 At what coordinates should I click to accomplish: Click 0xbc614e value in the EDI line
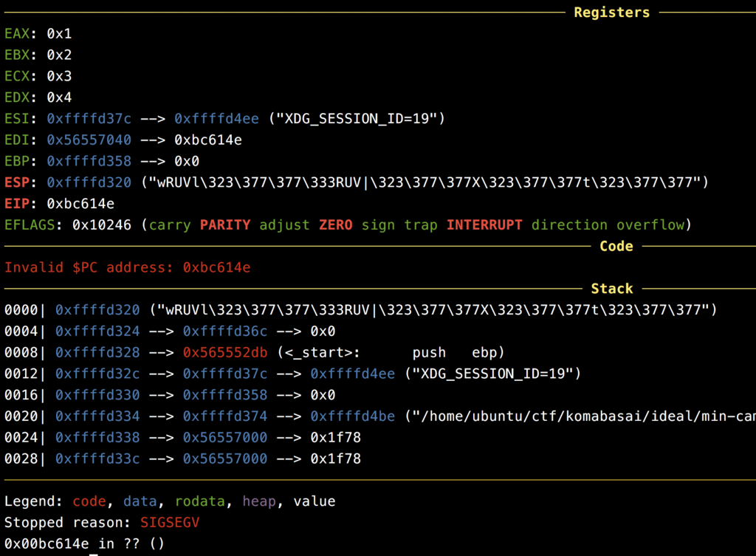(207, 140)
